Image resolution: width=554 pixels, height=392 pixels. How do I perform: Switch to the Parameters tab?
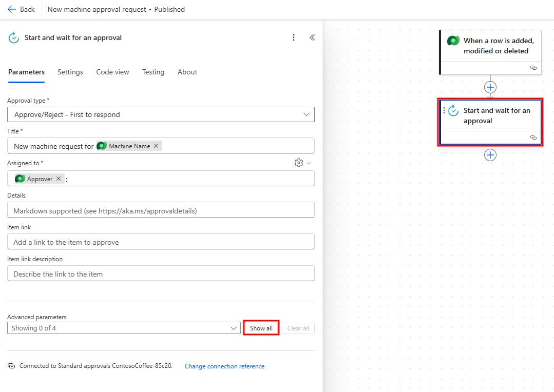(x=27, y=72)
